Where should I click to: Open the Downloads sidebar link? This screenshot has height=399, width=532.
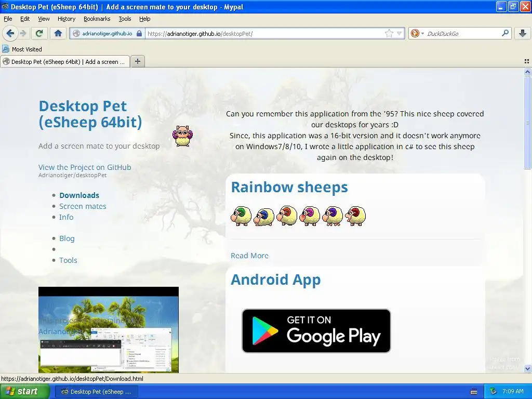tap(79, 195)
